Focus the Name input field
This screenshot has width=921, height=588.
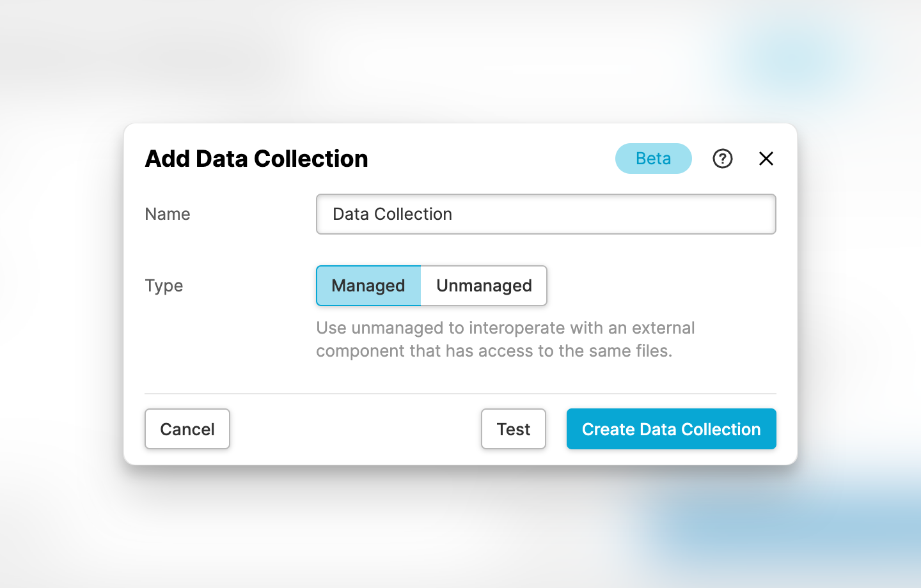(546, 214)
